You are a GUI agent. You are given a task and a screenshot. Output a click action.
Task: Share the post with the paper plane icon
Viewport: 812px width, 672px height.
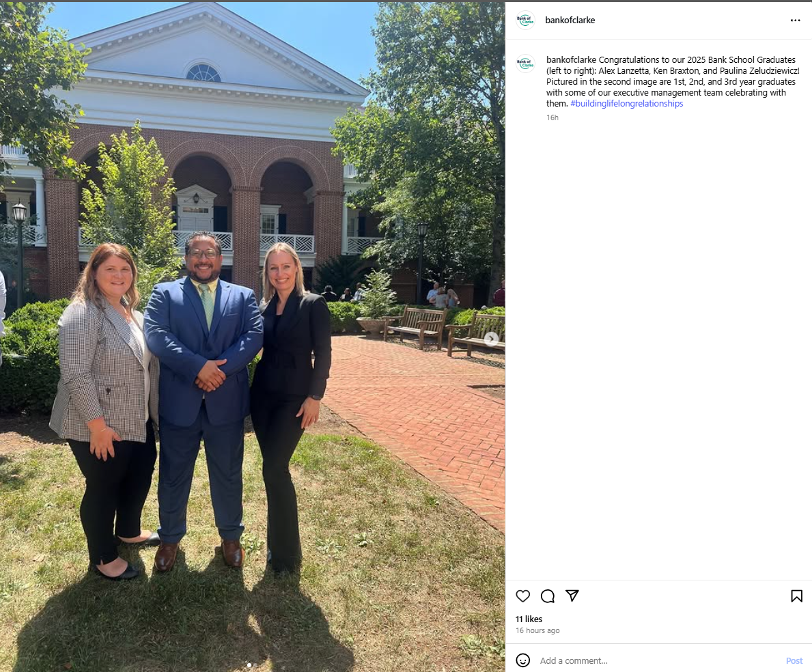(x=572, y=596)
